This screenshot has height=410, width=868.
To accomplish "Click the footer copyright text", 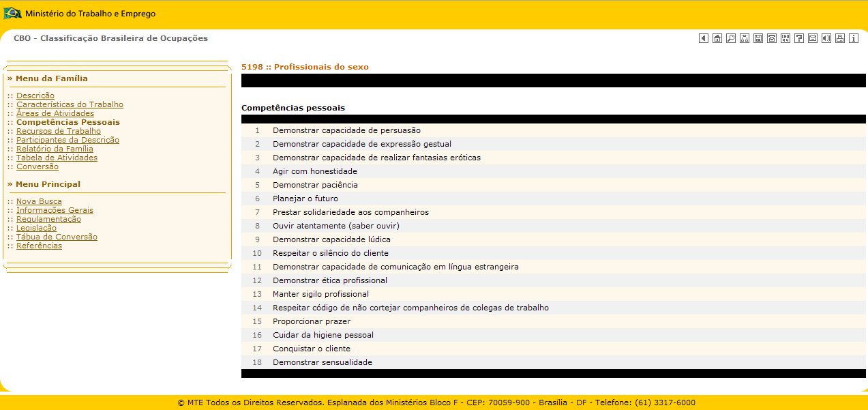I will [x=436, y=402].
